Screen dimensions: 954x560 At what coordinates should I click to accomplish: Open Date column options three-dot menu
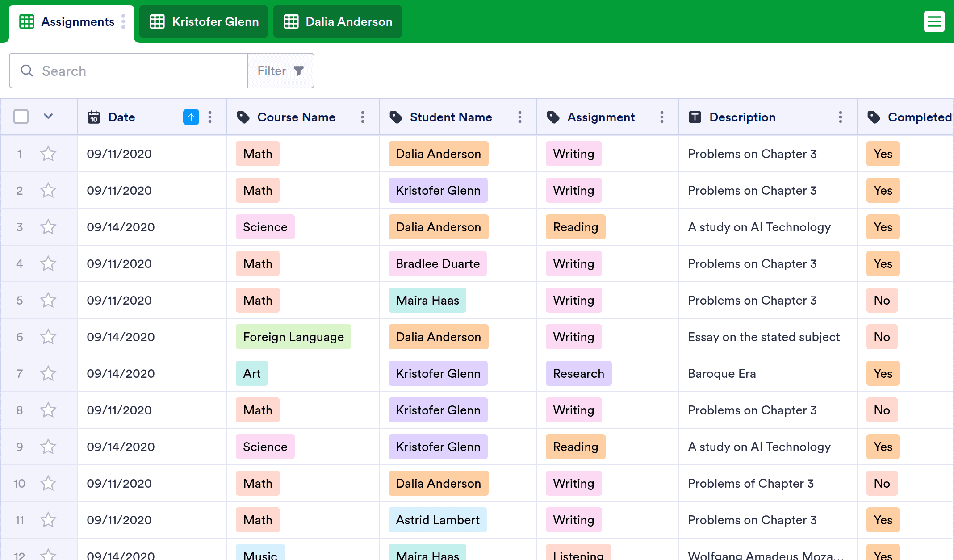(x=210, y=117)
